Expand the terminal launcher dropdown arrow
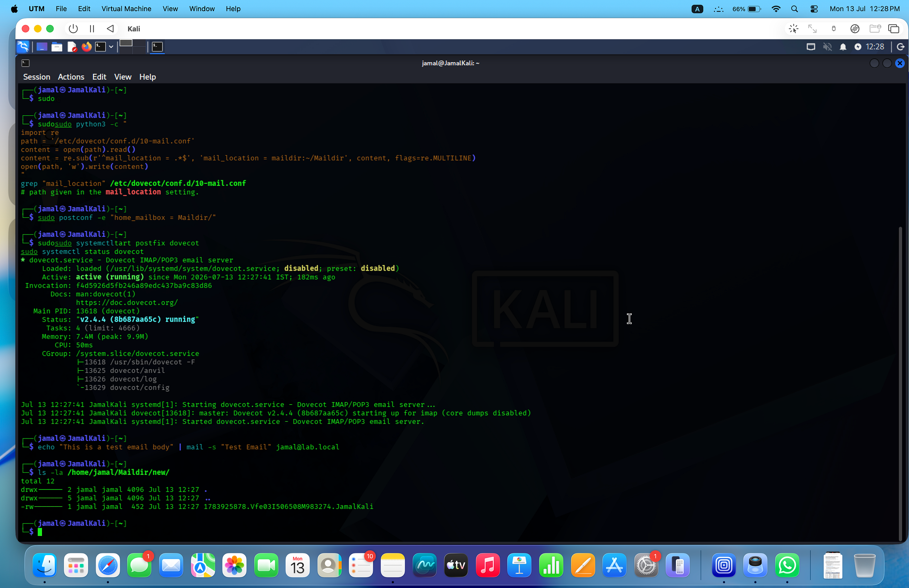Screen dimensions: 909x588 coord(111,46)
